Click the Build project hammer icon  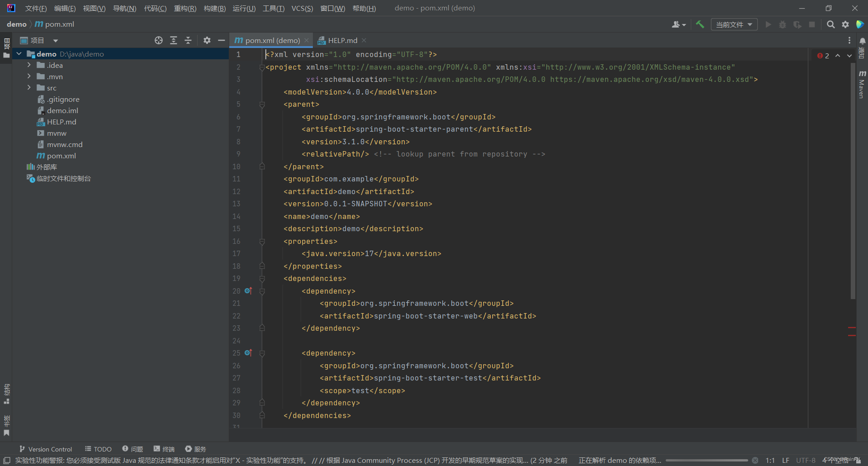700,24
